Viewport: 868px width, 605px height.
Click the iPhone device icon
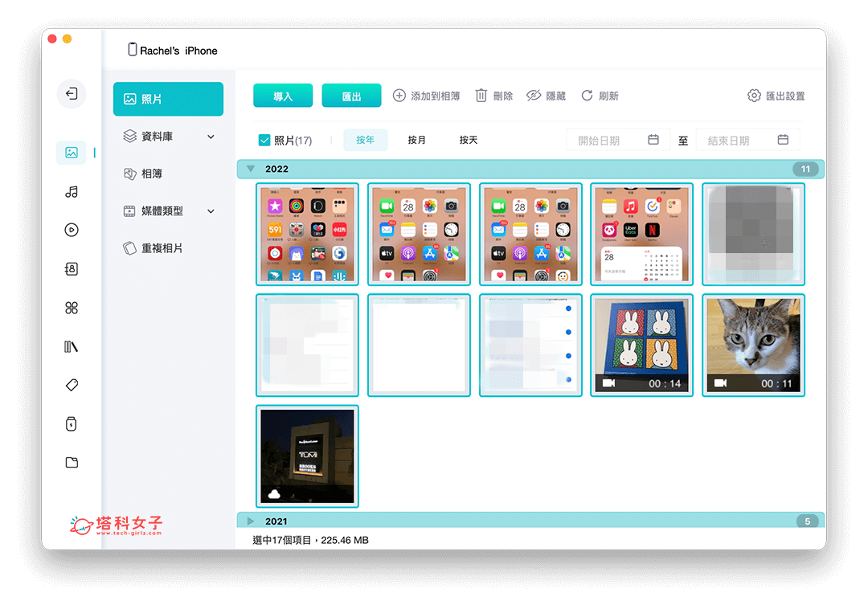pos(133,50)
